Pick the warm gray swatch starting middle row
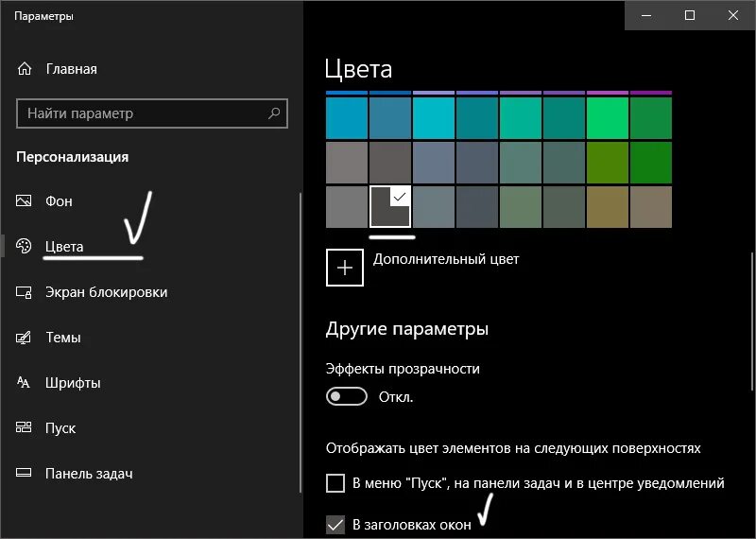The height and width of the screenshot is (539, 756). [347, 163]
